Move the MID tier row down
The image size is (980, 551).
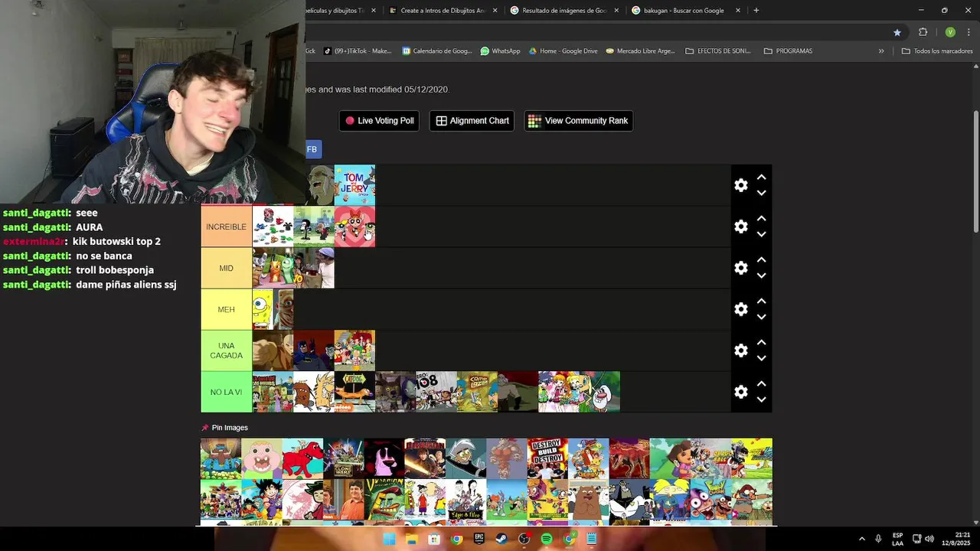point(762,276)
